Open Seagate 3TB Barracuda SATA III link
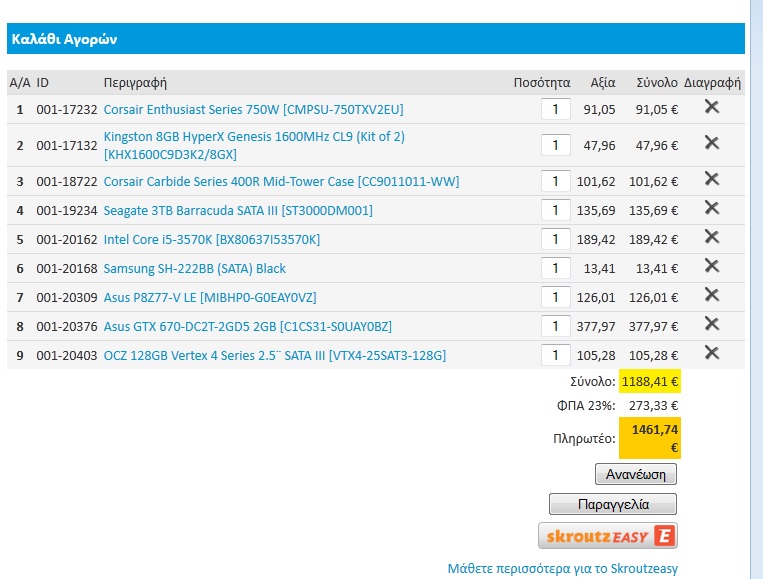763x579 pixels. [238, 211]
